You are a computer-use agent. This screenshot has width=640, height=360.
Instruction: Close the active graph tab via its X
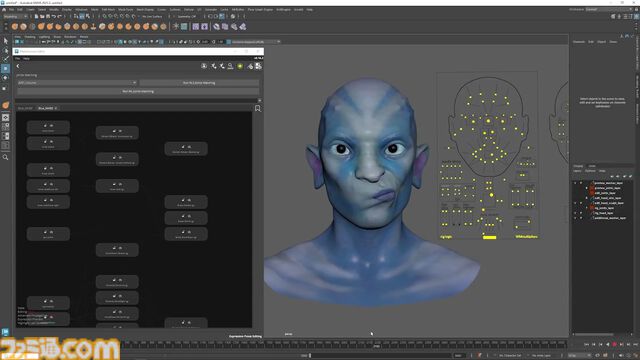(x=56, y=108)
